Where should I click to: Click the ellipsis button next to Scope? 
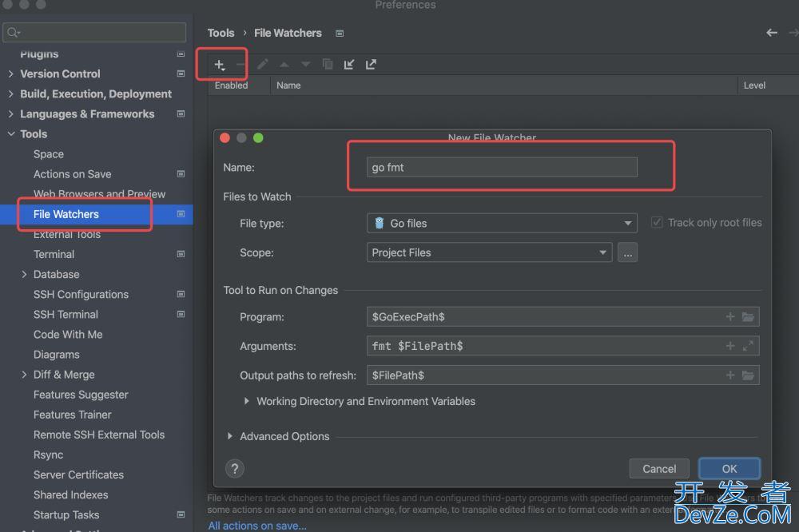[x=627, y=252]
